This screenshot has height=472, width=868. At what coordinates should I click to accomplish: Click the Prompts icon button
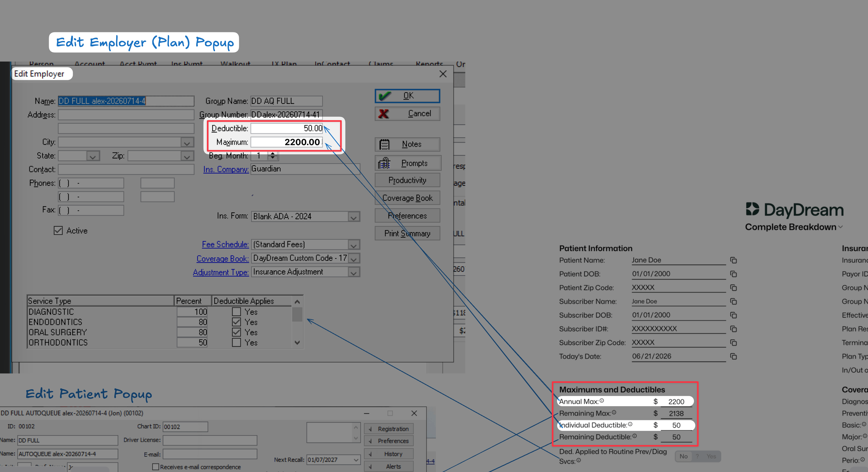coord(407,163)
